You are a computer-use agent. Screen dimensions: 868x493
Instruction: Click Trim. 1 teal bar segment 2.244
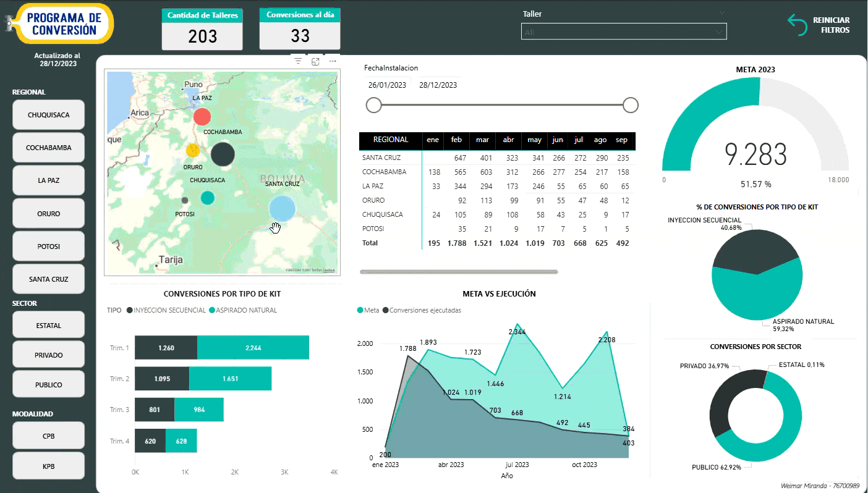(253, 348)
